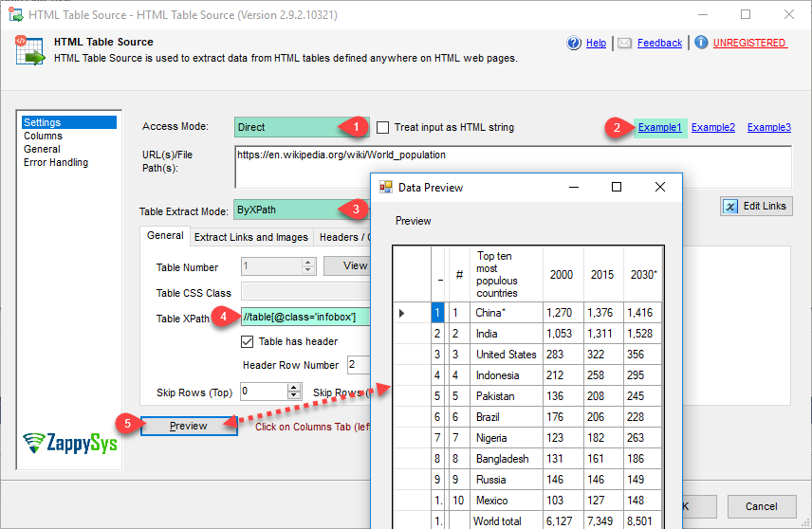The image size is (812, 529).
Task: Click the Help question mark icon
Action: pos(574,43)
